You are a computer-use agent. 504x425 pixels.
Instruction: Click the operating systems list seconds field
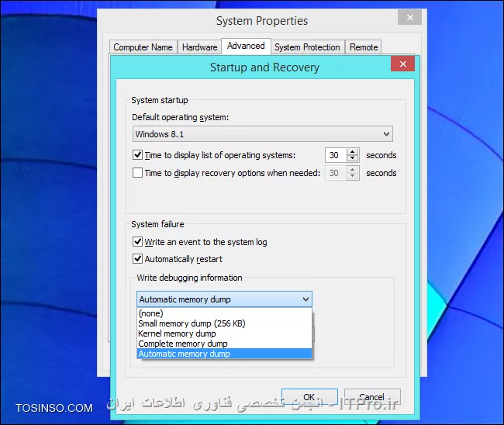point(336,155)
